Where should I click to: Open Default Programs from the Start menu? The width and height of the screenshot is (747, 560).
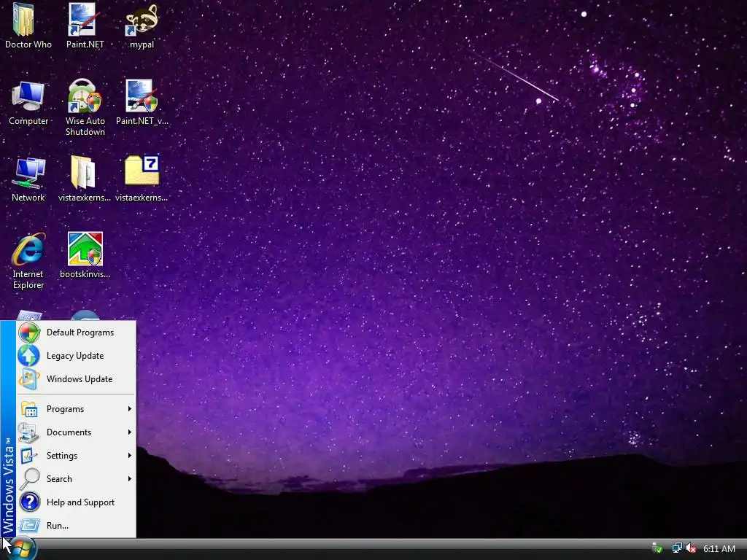76,332
